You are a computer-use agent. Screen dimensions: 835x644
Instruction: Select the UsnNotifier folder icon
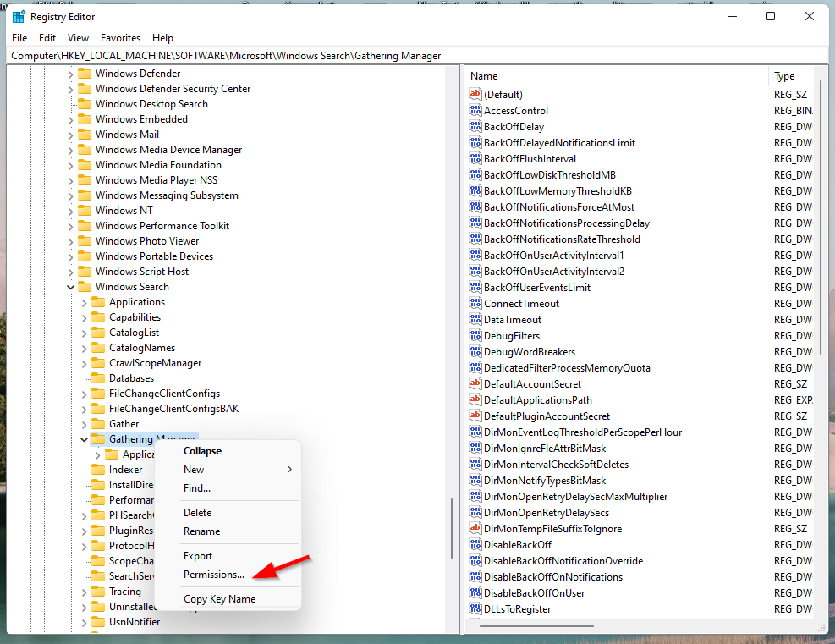(98, 622)
